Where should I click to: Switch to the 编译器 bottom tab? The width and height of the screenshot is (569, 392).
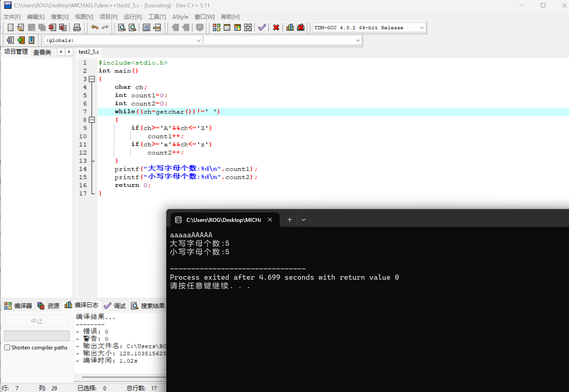18,306
